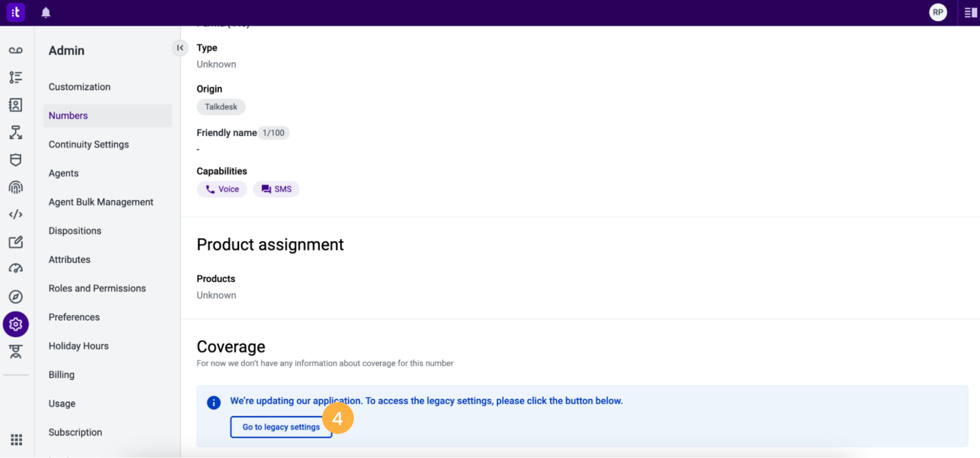Click the SMS capability chip

pyautogui.click(x=276, y=189)
